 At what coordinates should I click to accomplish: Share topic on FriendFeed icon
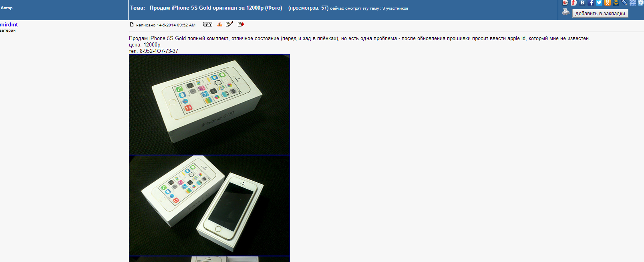pos(633,2)
